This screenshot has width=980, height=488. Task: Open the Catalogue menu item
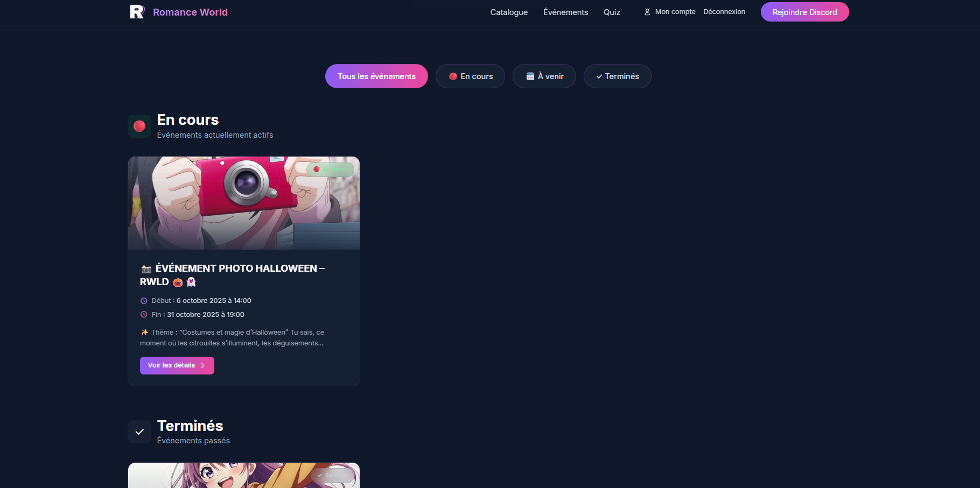[509, 12]
